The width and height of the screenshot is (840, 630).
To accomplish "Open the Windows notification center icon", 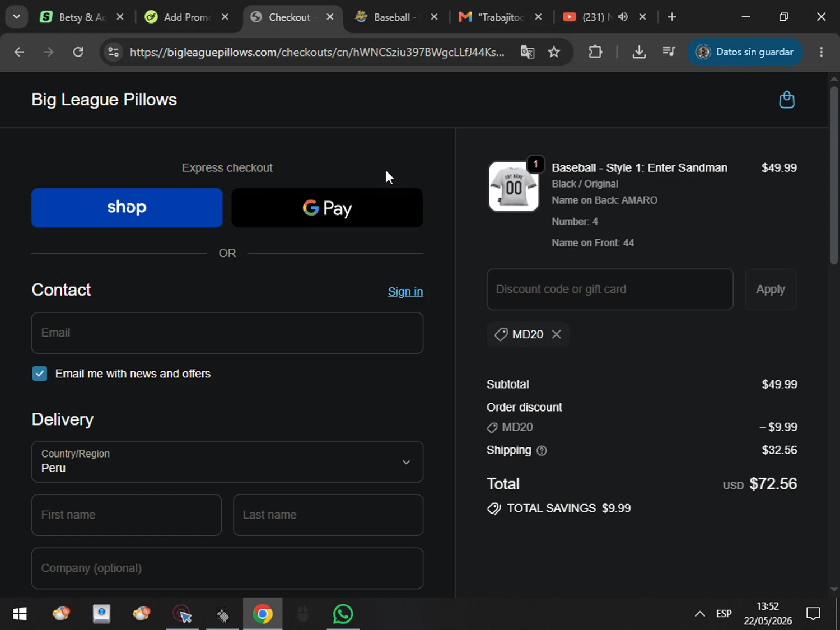I will point(813,614).
